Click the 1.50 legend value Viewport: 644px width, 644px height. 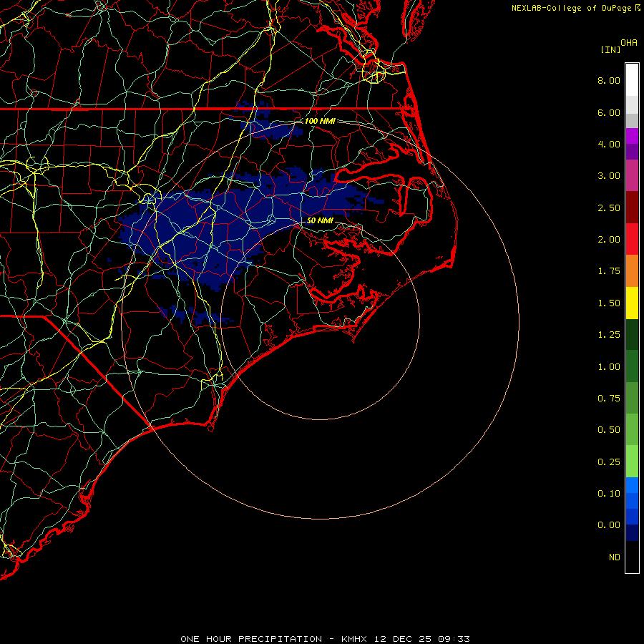(x=609, y=303)
